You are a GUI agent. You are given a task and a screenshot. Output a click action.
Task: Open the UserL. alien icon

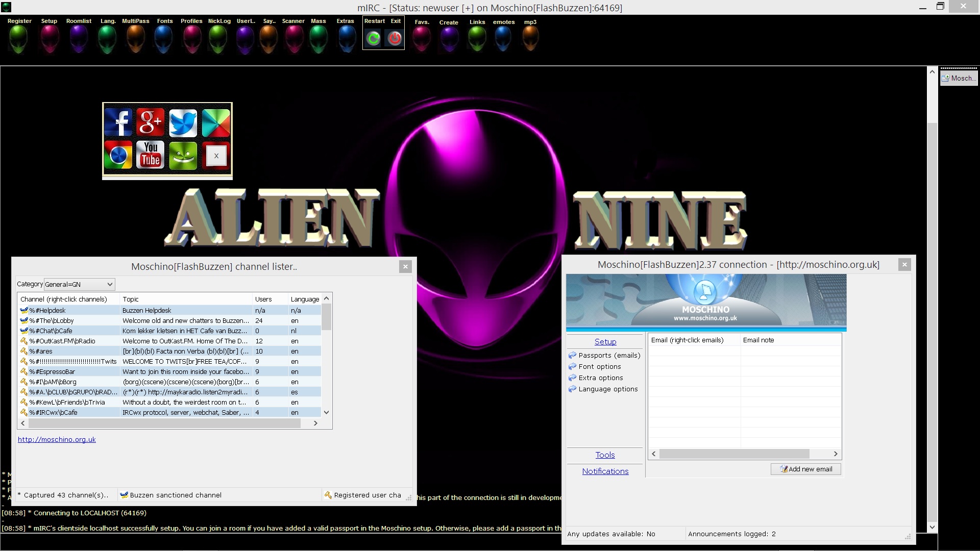tap(245, 39)
